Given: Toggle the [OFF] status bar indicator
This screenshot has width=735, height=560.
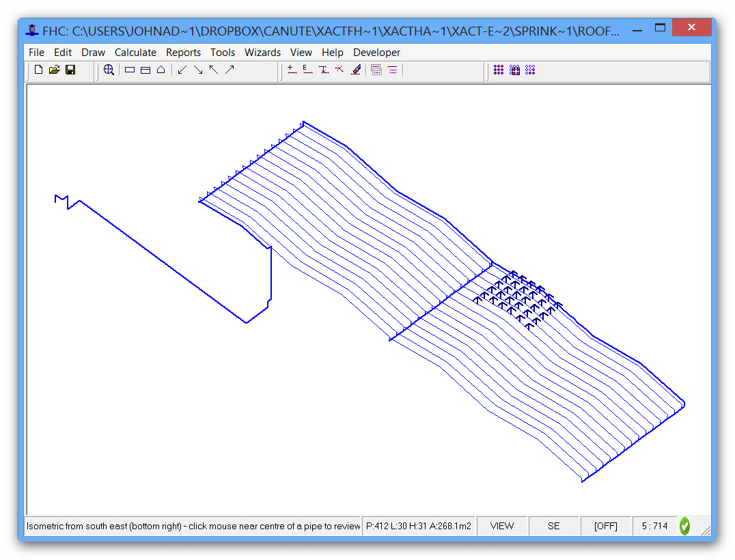Looking at the screenshot, I should (x=605, y=526).
